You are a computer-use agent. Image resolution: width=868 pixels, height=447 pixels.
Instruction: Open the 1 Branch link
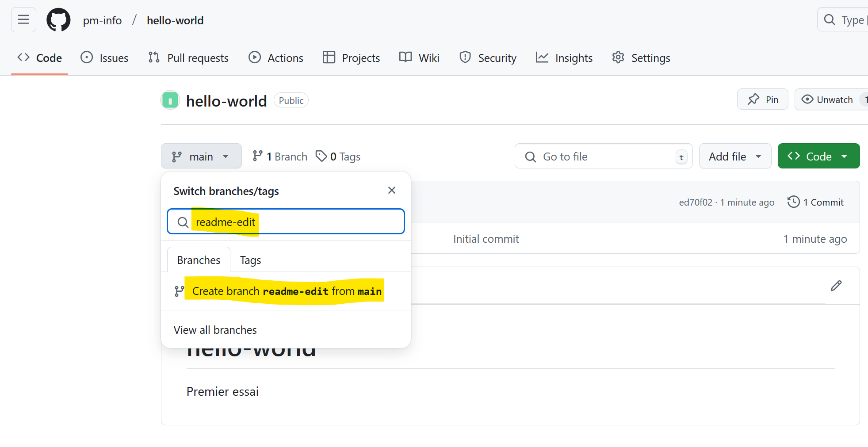280,157
